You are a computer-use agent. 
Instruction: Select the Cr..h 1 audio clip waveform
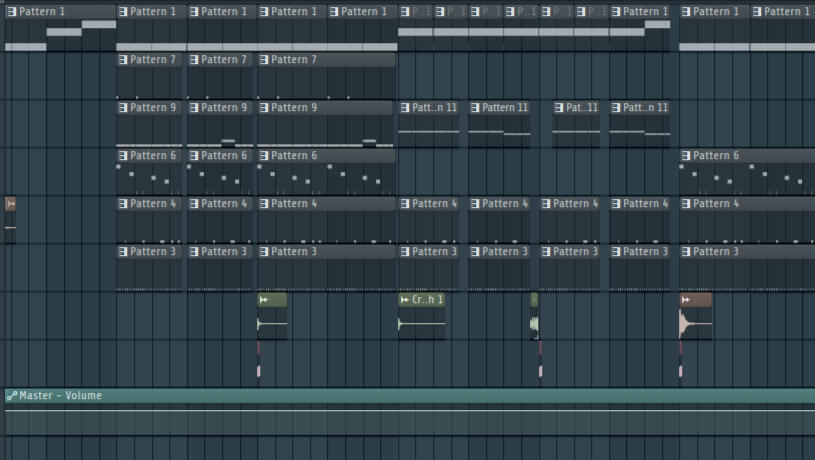420,324
